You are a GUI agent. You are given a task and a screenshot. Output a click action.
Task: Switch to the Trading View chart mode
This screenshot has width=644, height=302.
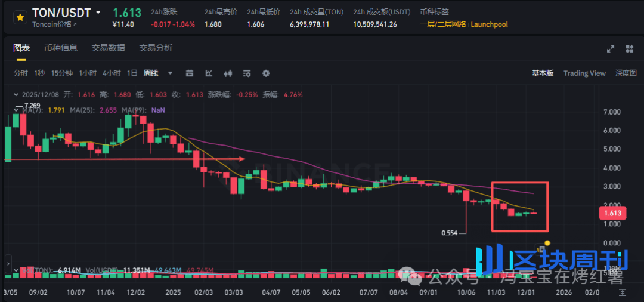pyautogui.click(x=584, y=73)
